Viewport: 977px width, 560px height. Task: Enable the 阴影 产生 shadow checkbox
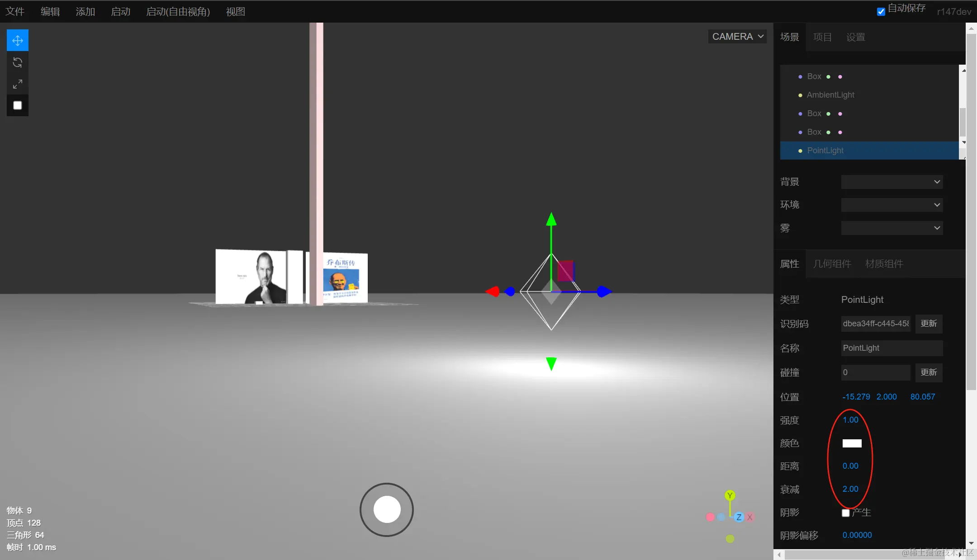845,513
